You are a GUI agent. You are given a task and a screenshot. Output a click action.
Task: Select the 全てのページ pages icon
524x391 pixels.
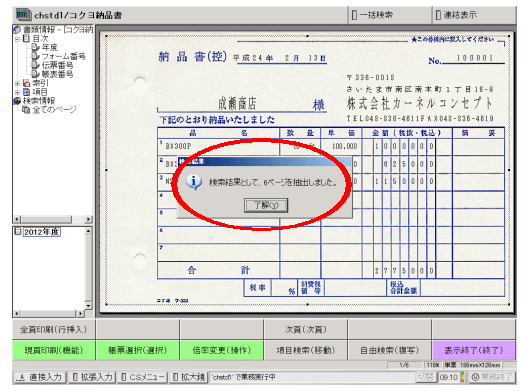tap(26, 110)
